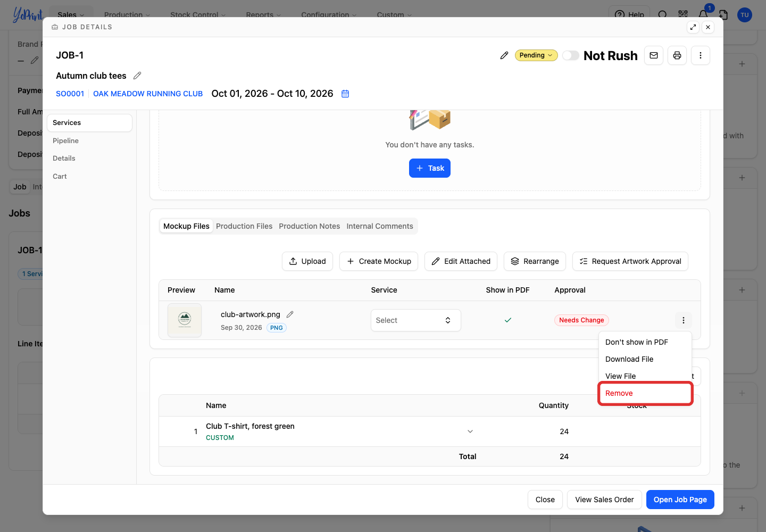The height and width of the screenshot is (532, 766).
Task: Open the Configuration menu in background navigation
Action: coord(329,15)
